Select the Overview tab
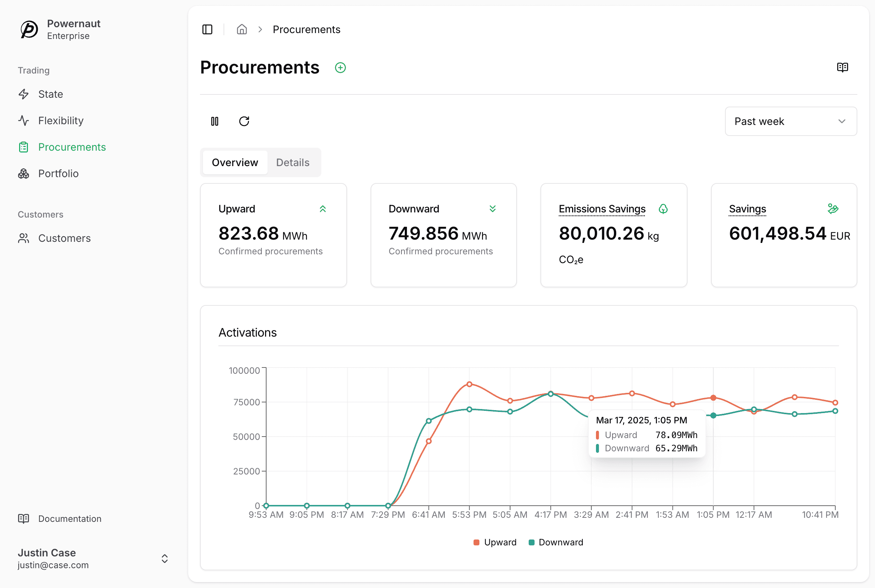This screenshot has height=588, width=875. (x=235, y=162)
